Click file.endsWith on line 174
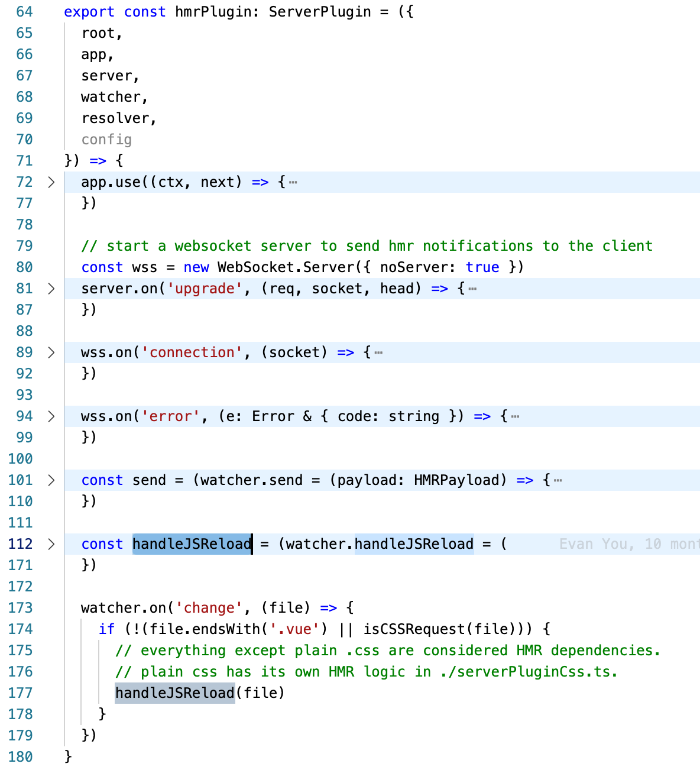 pyautogui.click(x=205, y=629)
